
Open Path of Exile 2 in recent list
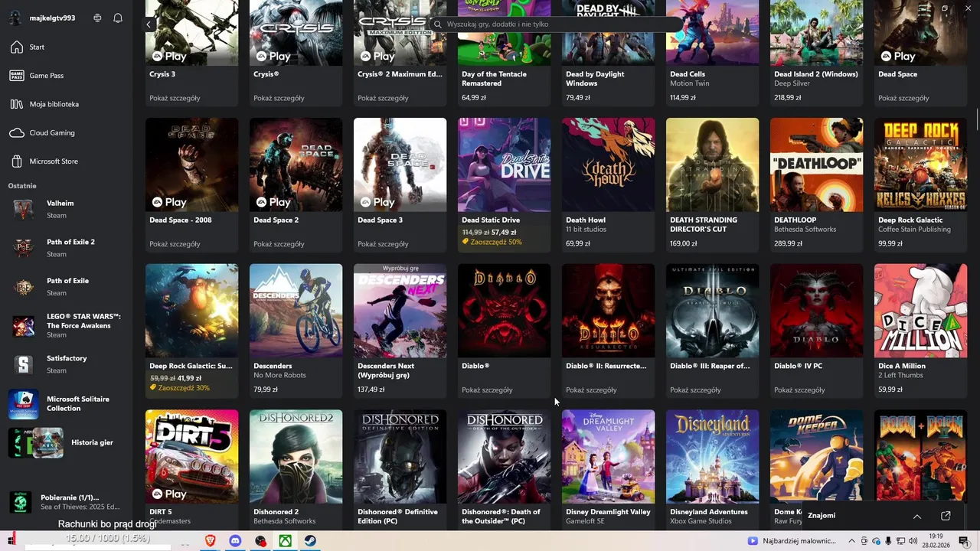click(66, 248)
